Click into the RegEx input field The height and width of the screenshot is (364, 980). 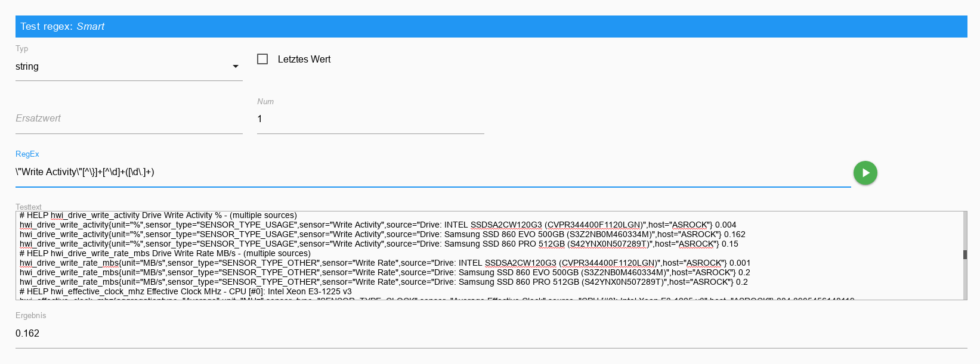point(433,172)
